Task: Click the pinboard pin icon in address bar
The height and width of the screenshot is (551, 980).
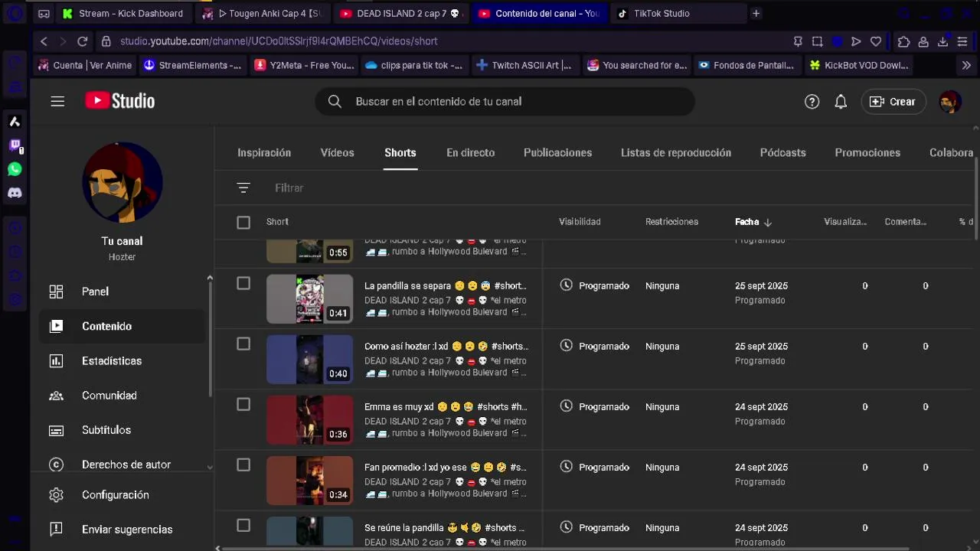Action: 798,41
